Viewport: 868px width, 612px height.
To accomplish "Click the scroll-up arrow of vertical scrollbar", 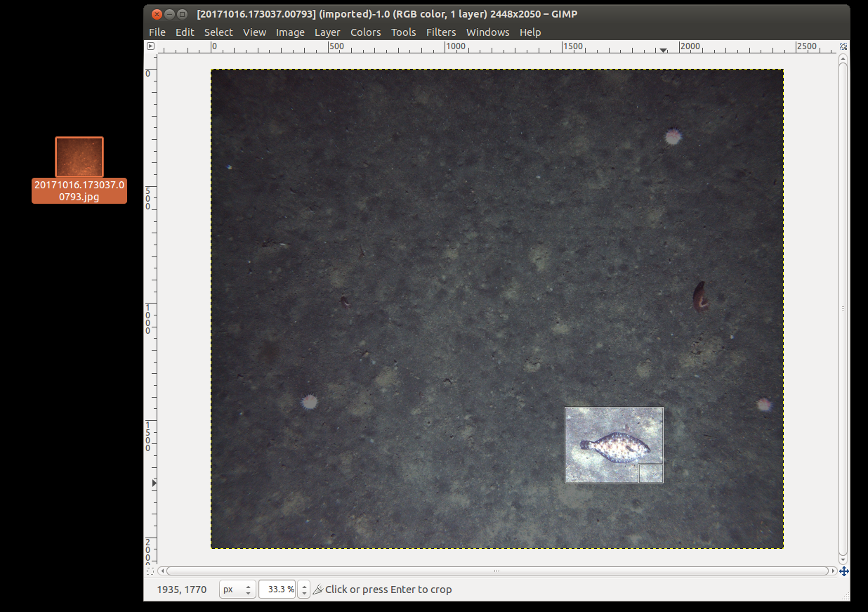I will tap(843, 58).
